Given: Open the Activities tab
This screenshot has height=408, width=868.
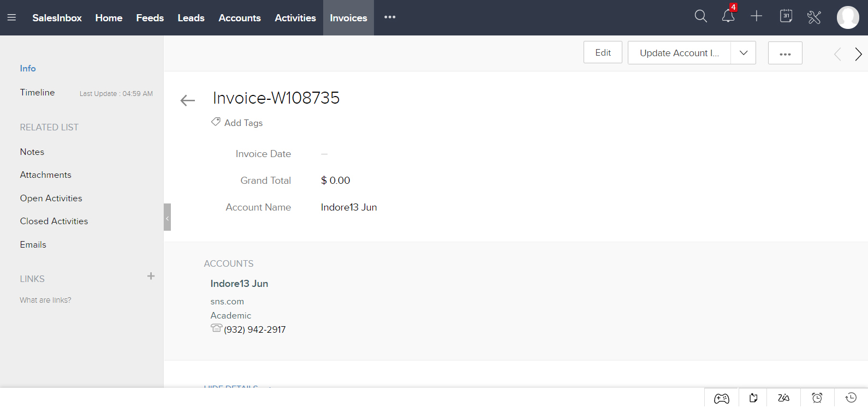Looking at the screenshot, I should pyautogui.click(x=295, y=18).
